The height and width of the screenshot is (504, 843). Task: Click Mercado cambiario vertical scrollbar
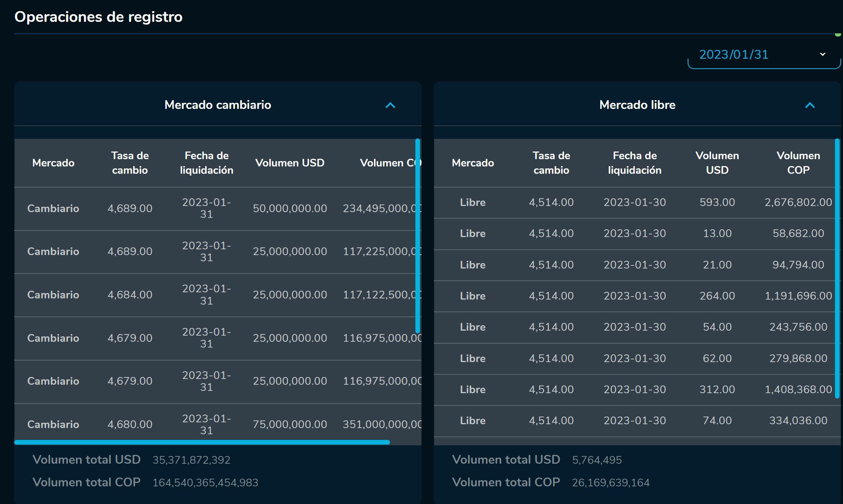click(418, 236)
